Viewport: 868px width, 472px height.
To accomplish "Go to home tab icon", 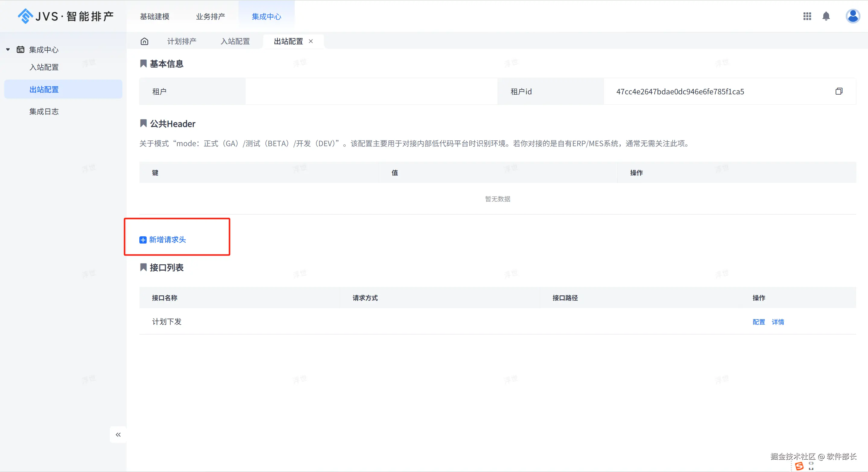I will click(144, 41).
